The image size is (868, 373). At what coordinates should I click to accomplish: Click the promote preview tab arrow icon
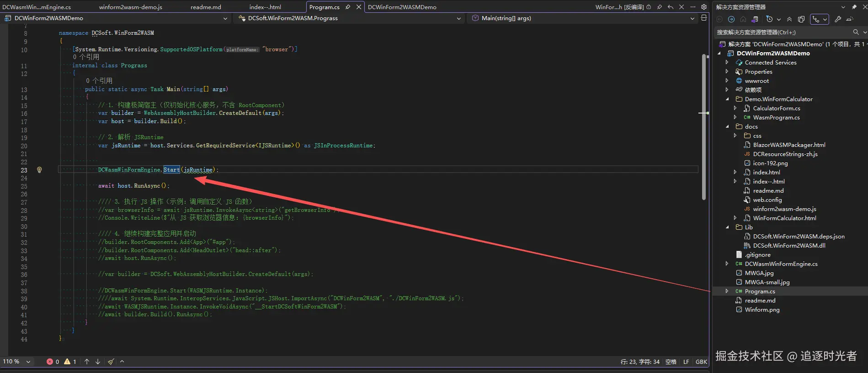671,7
